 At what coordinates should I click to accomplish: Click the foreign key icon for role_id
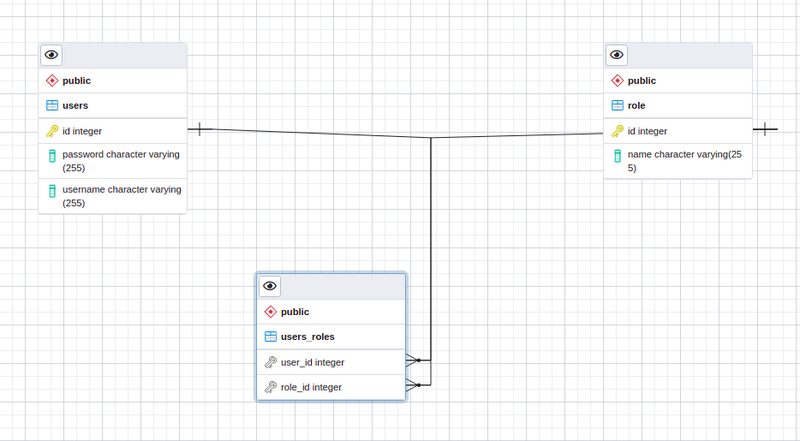click(270, 387)
